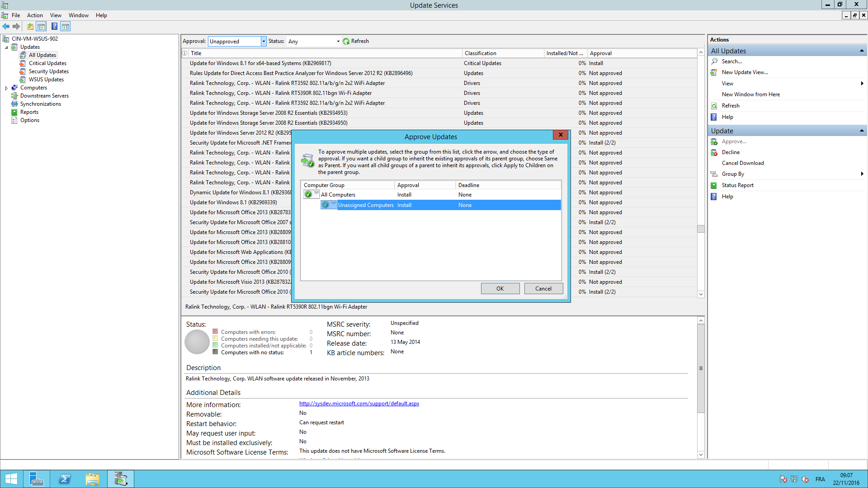Open the sysdev.microsoft.com support link
Viewport: 868px width, 488px height.
pyautogui.click(x=359, y=404)
